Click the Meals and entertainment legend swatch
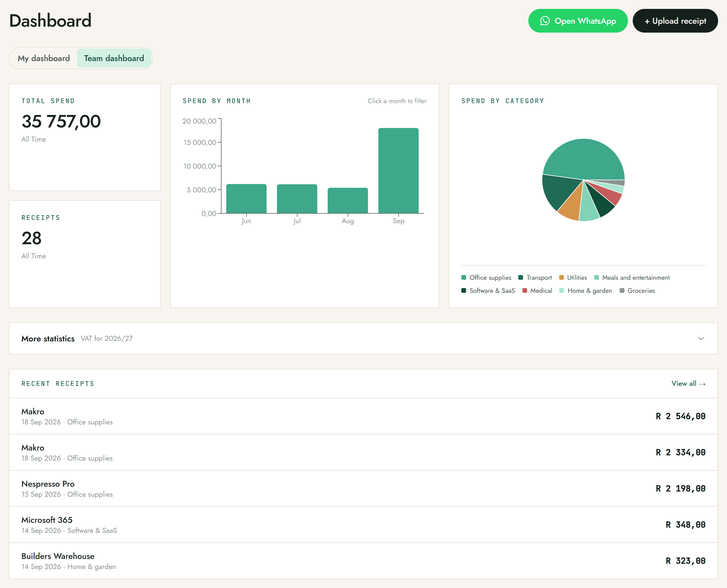 [597, 277]
